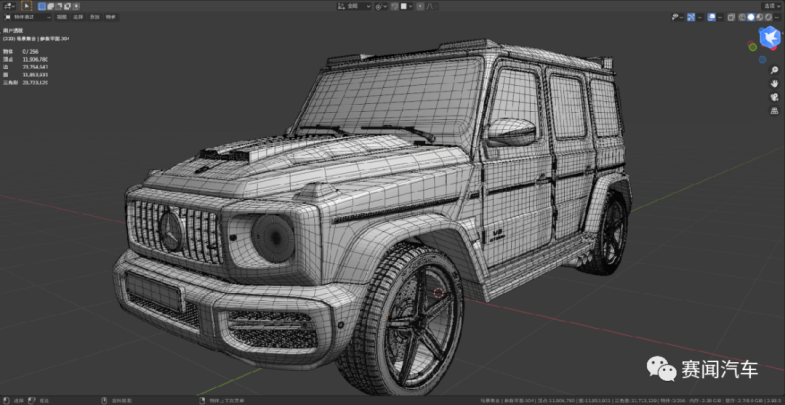785x405 pixels.
Task: Open the Select menu in viewport header
Action: [x=78, y=18]
